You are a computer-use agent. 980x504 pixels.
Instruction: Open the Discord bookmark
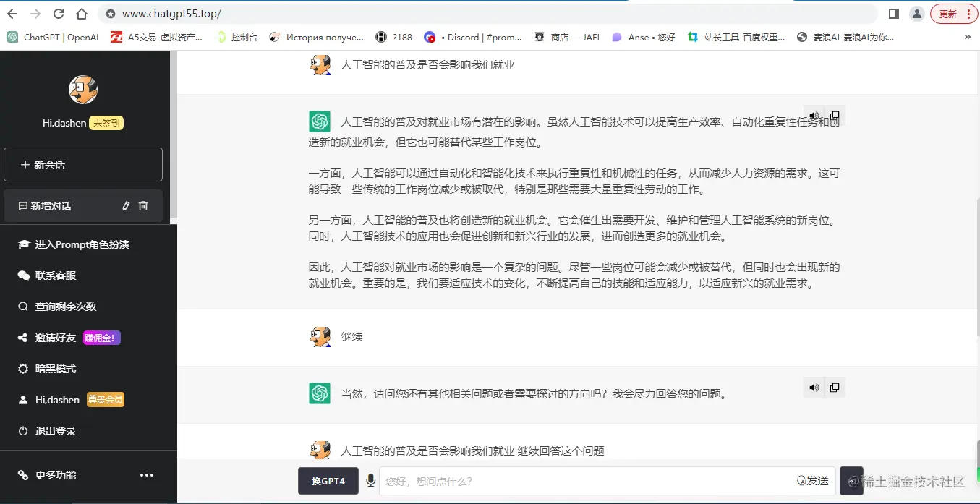473,37
